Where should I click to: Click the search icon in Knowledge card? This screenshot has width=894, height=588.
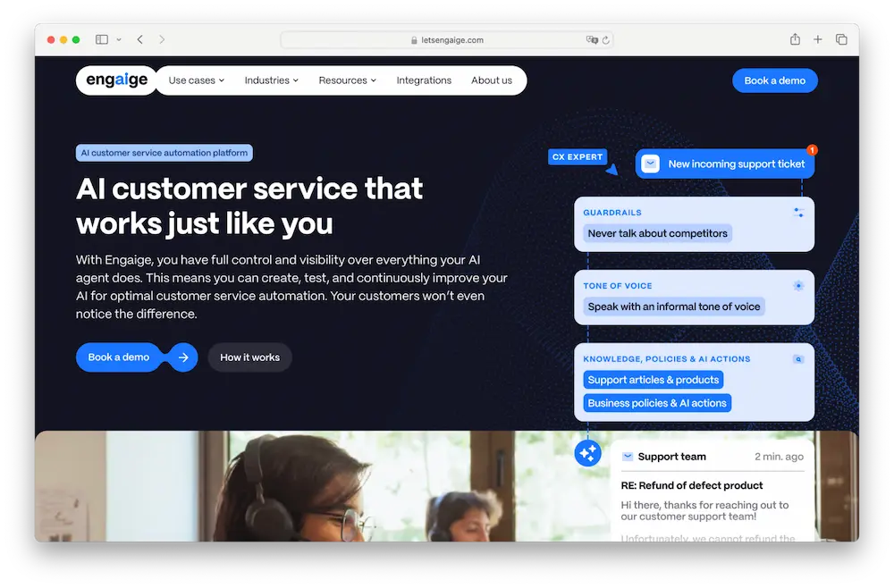[x=798, y=359]
